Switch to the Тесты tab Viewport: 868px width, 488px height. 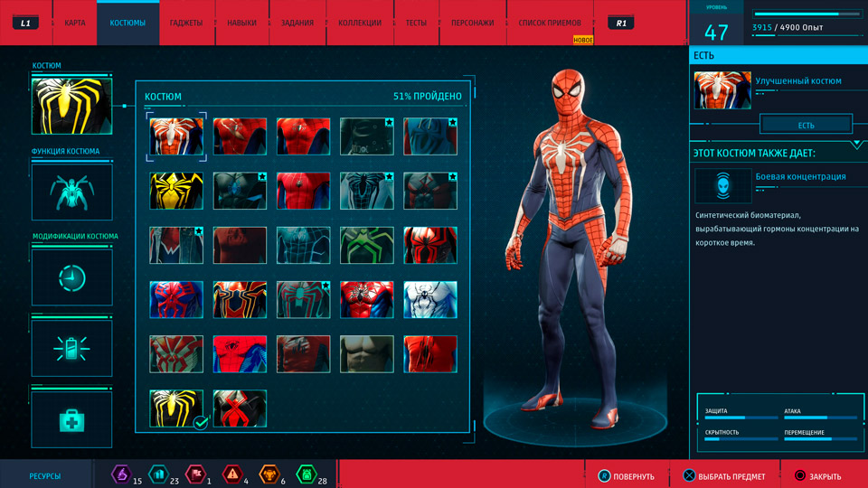point(416,23)
